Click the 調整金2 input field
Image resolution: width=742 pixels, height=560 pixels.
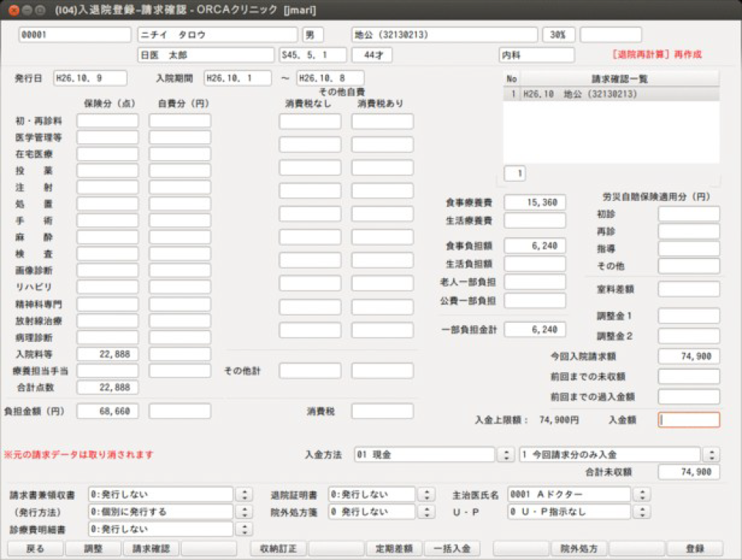tap(689, 336)
